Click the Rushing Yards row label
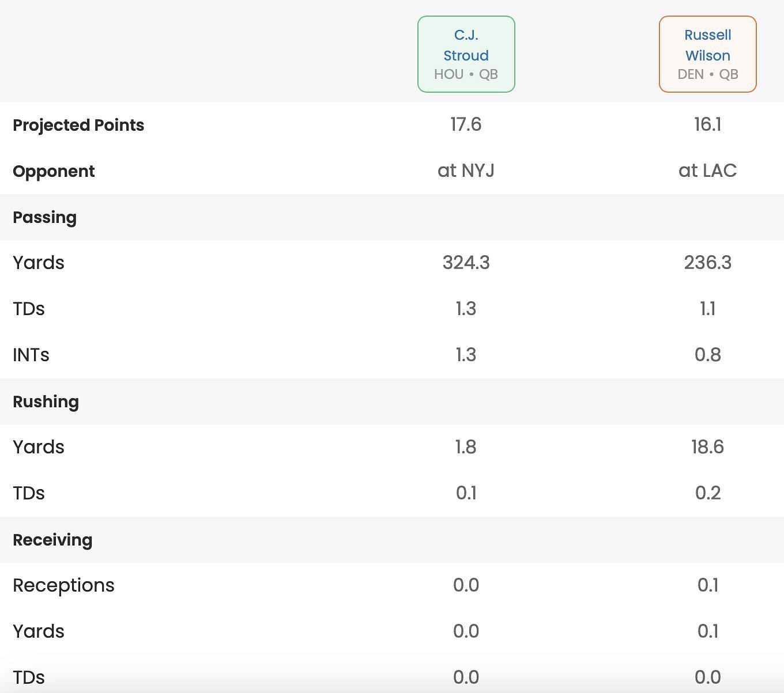The image size is (784, 693). [39, 447]
